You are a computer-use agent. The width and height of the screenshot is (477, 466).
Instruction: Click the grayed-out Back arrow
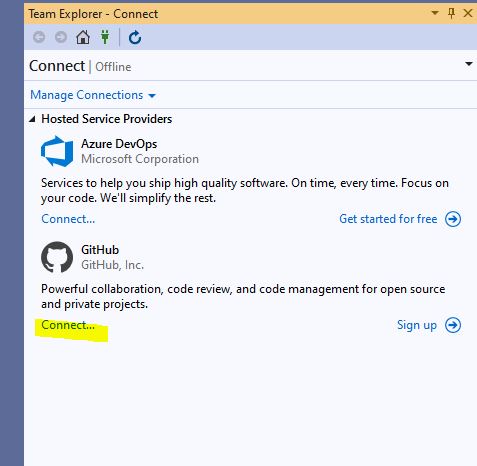click(39, 37)
